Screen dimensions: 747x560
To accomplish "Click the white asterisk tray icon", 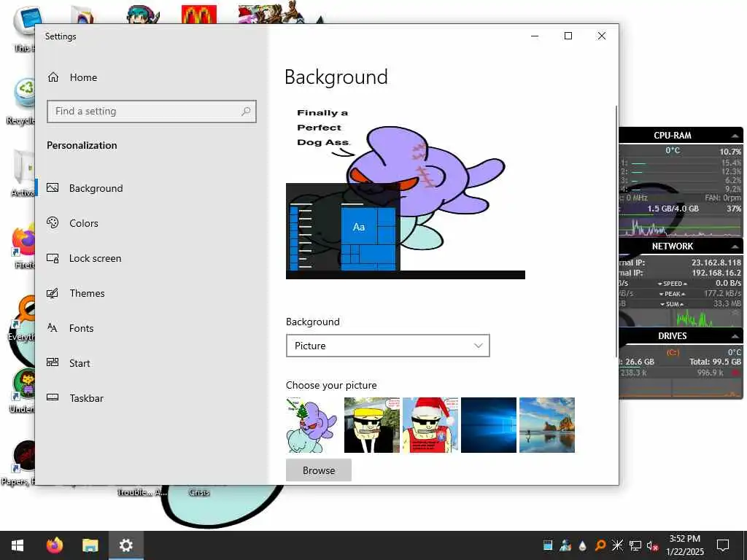I will tap(617, 545).
